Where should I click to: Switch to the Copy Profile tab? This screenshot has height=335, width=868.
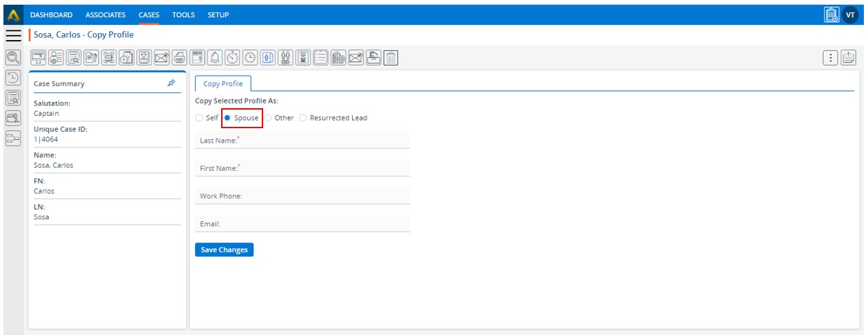(x=223, y=83)
